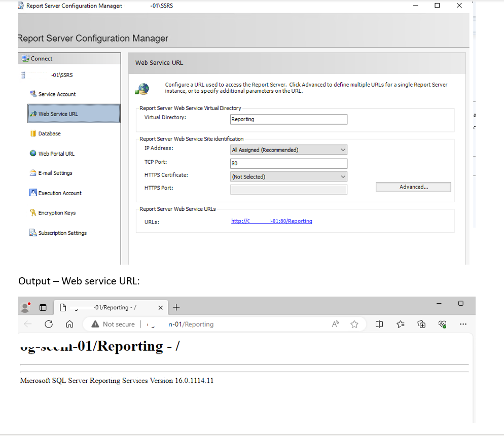
Task: Click the E-mail Settings envelope icon
Action: tap(33, 173)
